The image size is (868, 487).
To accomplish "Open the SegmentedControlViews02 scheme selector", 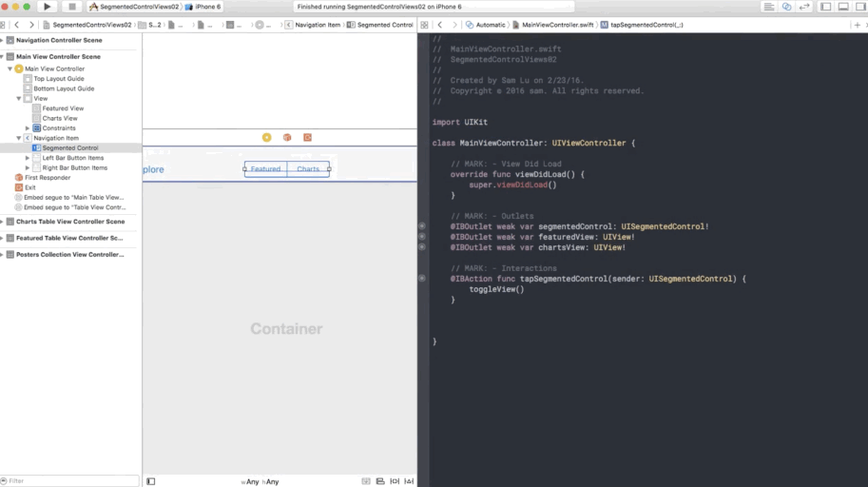I will click(x=133, y=7).
